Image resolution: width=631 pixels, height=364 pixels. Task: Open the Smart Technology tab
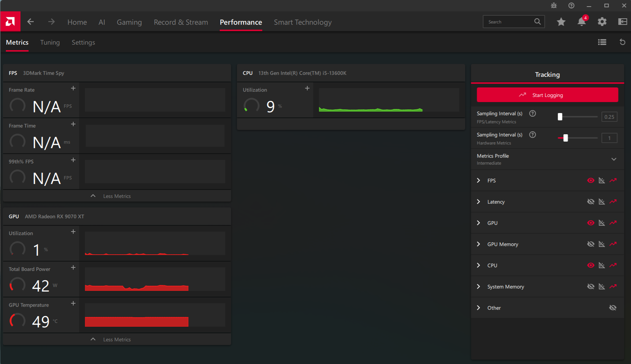coord(303,22)
